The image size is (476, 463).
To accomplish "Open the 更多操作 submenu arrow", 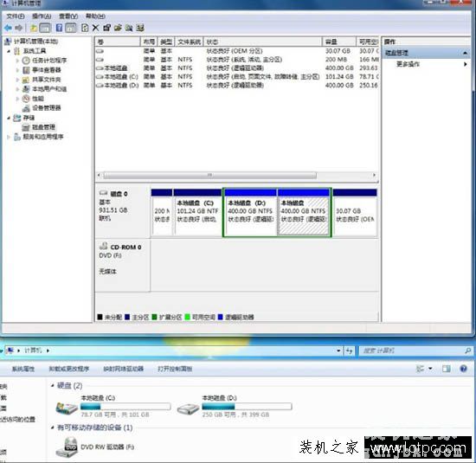I will click(465, 64).
